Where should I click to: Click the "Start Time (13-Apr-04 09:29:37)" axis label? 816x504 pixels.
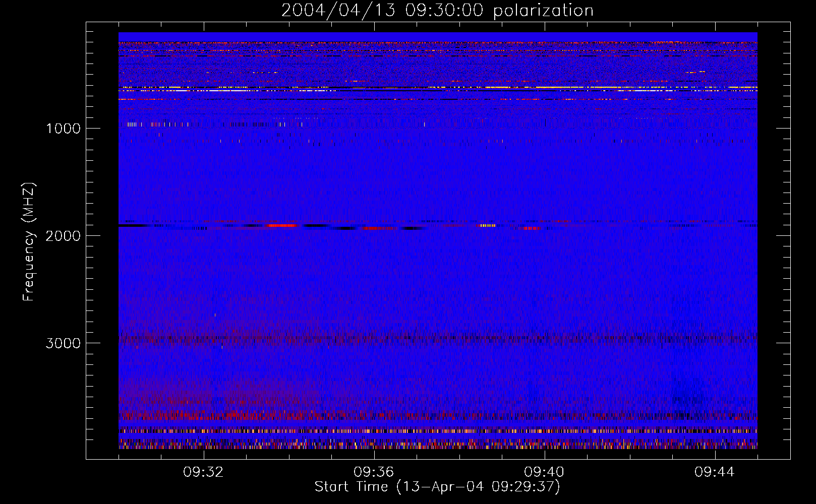coord(437,487)
